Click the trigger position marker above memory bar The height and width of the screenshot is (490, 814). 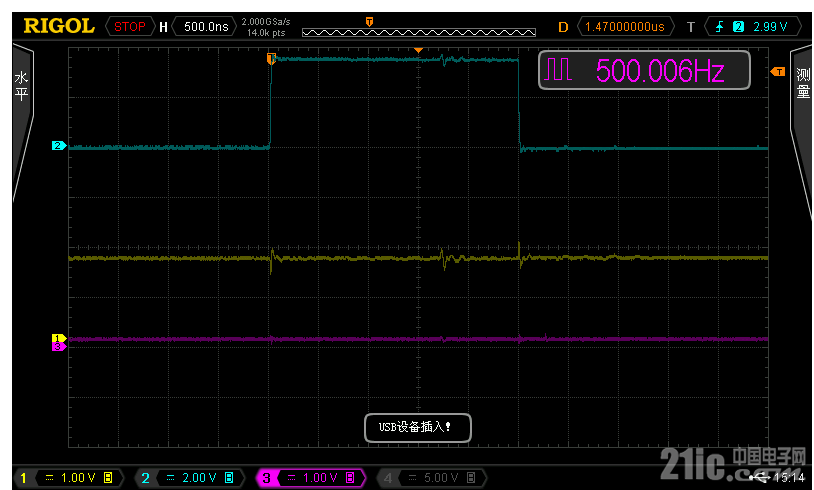[x=369, y=21]
